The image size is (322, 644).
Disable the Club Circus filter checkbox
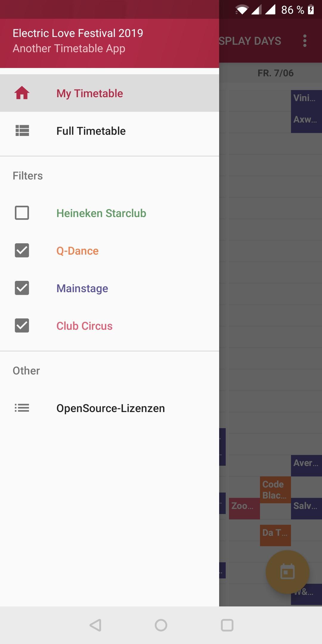(22, 326)
